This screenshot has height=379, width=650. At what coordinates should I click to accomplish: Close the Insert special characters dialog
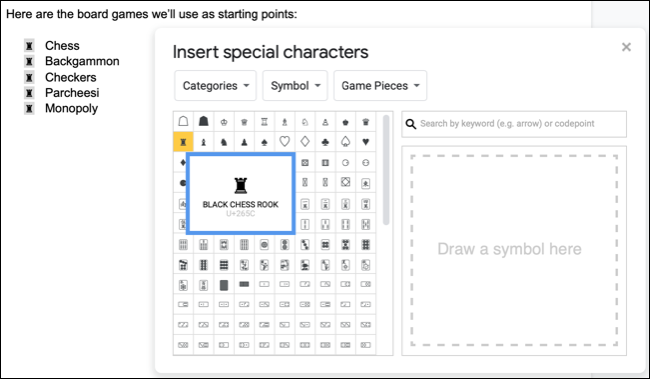[626, 47]
